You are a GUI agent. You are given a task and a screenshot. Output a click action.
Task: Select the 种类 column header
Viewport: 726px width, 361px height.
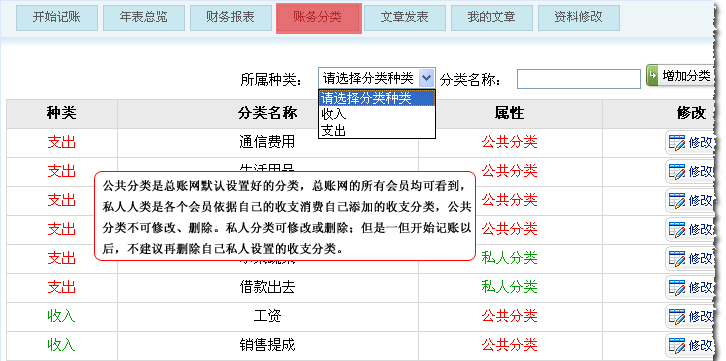(62, 113)
